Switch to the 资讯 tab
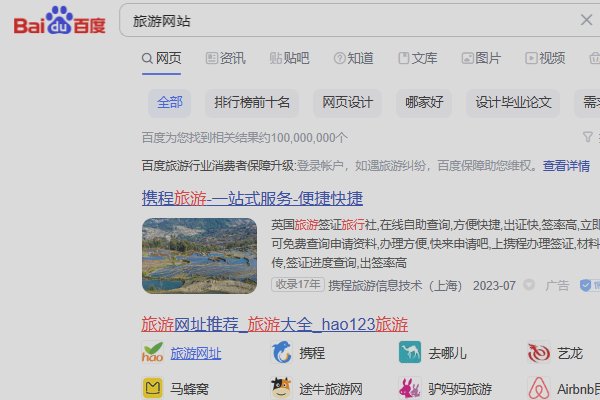The height and width of the screenshot is (400, 600). pos(225,58)
